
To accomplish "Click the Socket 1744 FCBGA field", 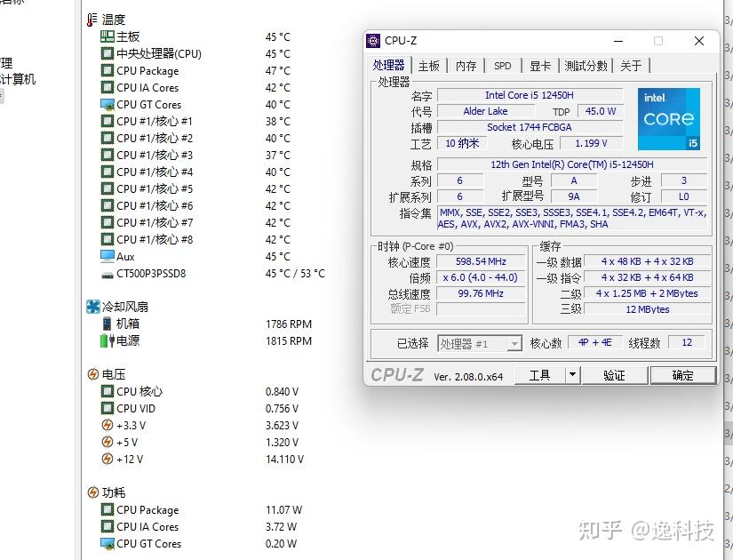I will point(530,127).
